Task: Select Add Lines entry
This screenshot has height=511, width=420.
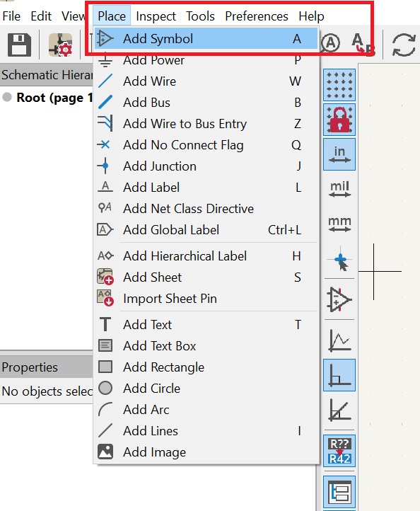Action: pos(206,431)
